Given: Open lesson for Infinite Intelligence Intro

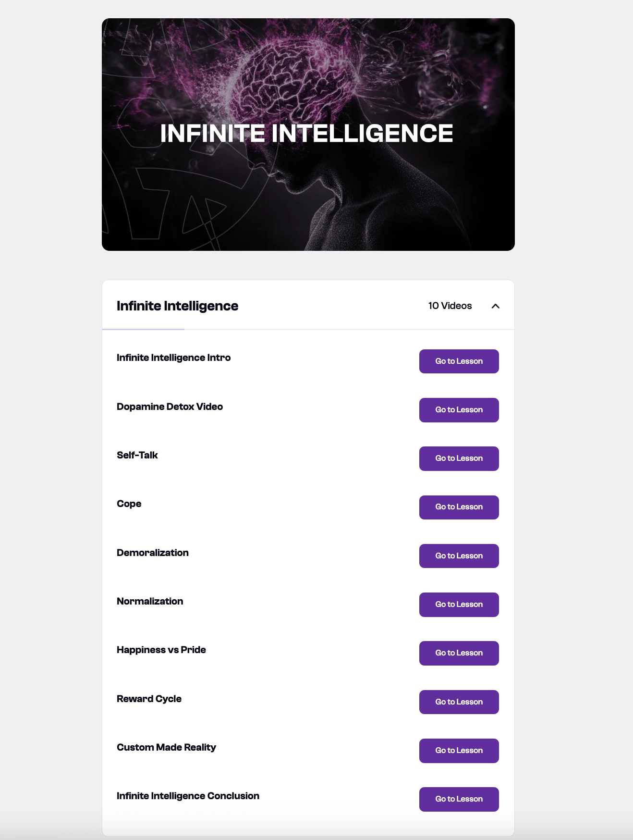Looking at the screenshot, I should pyautogui.click(x=459, y=361).
